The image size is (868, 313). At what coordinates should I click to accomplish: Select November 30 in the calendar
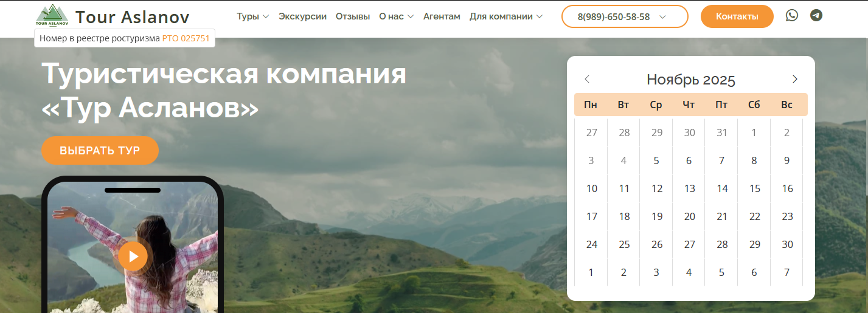click(787, 244)
